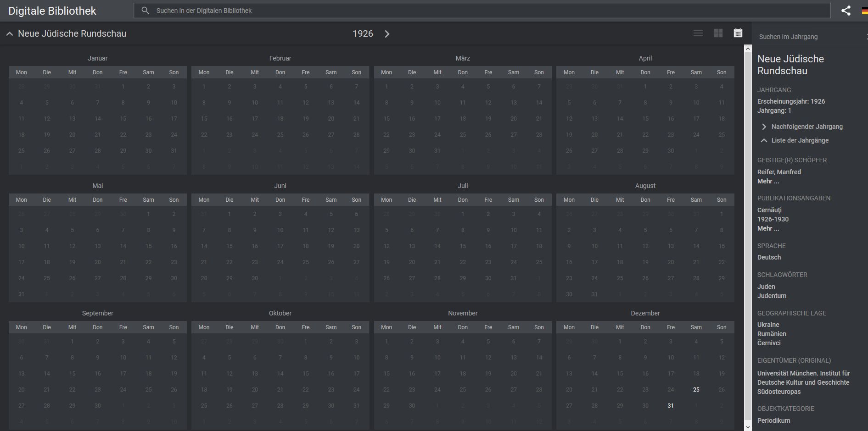Click the scroll up arrow of sidebar scrollbar
Screen dimensions: 868x431
pos(748,49)
